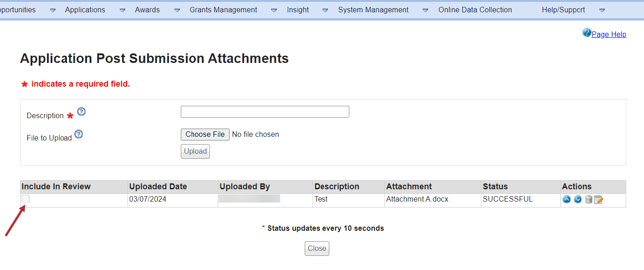The image size is (644, 270).
Task: Edit the attachment with the notepad pencil icon
Action: [598, 199]
